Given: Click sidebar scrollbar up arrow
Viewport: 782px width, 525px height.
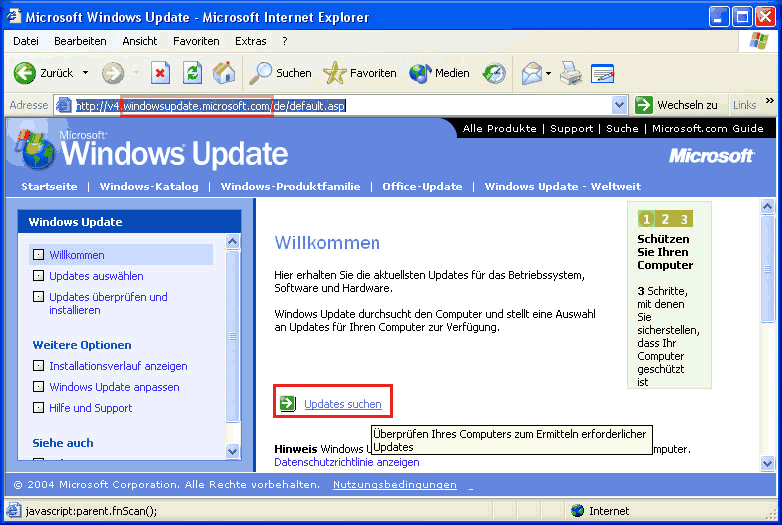Looking at the screenshot, I should coord(232,242).
